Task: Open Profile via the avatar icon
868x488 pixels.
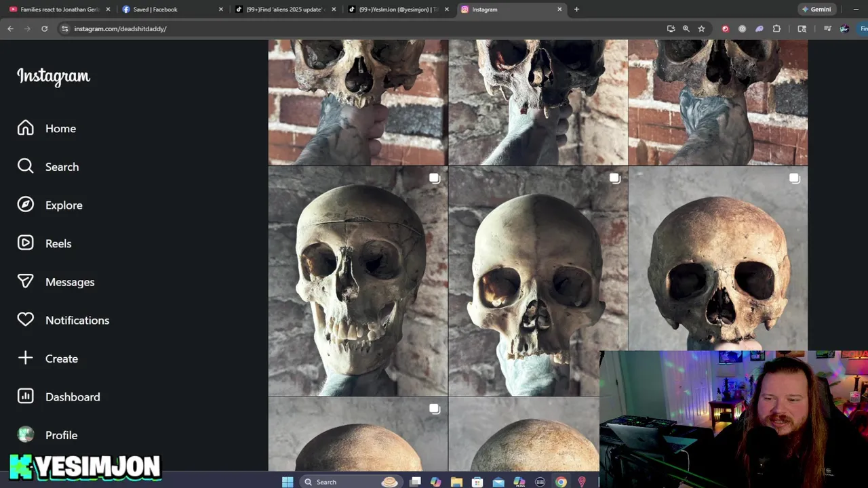Action: [25, 435]
